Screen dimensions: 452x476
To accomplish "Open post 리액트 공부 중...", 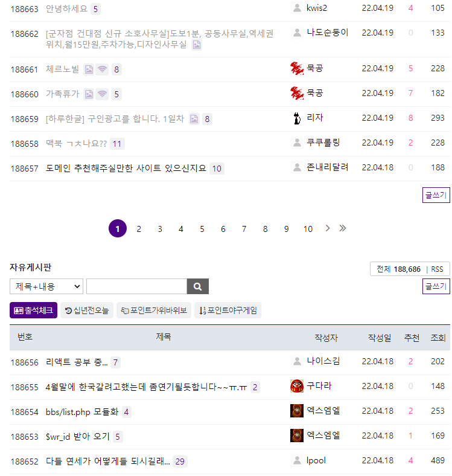I will 77,362.
